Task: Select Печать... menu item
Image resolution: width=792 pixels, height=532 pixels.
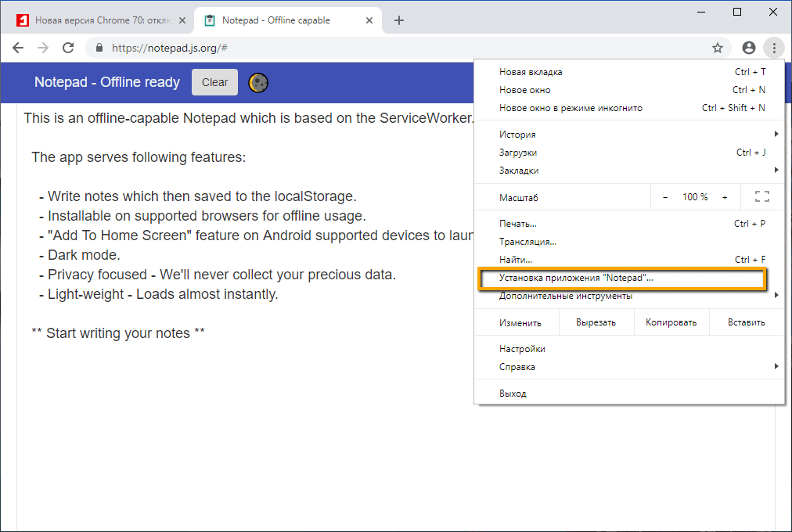Action: [629, 224]
